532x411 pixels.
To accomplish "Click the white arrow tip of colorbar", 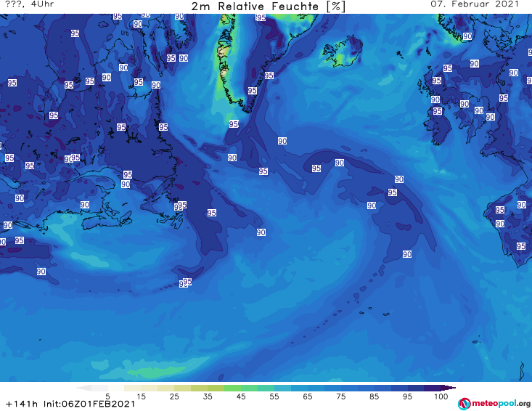I will pyautogui.click(x=83, y=388).
